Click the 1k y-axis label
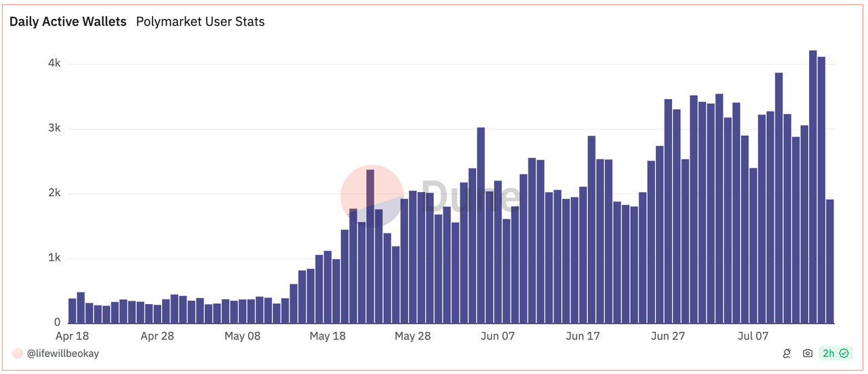 (54, 258)
